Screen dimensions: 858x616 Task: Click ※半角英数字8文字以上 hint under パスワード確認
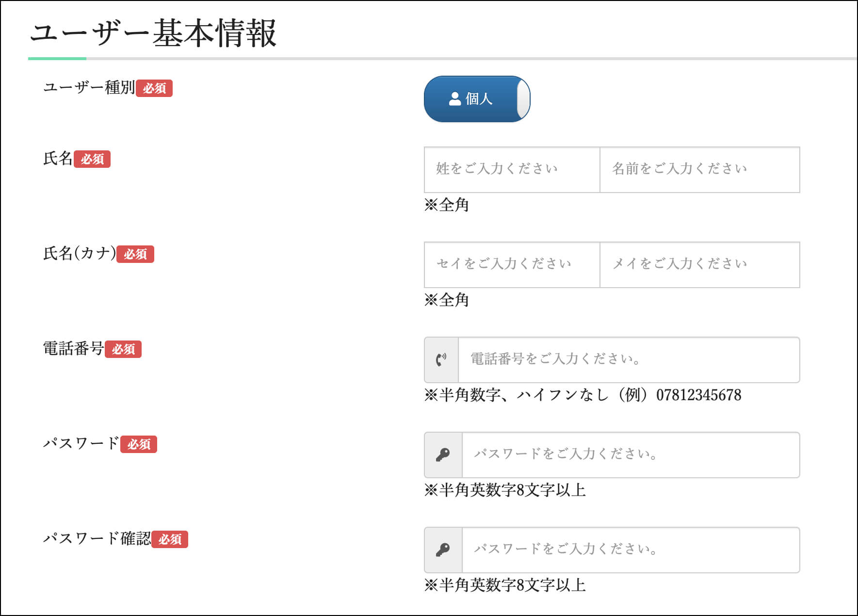[505, 585]
